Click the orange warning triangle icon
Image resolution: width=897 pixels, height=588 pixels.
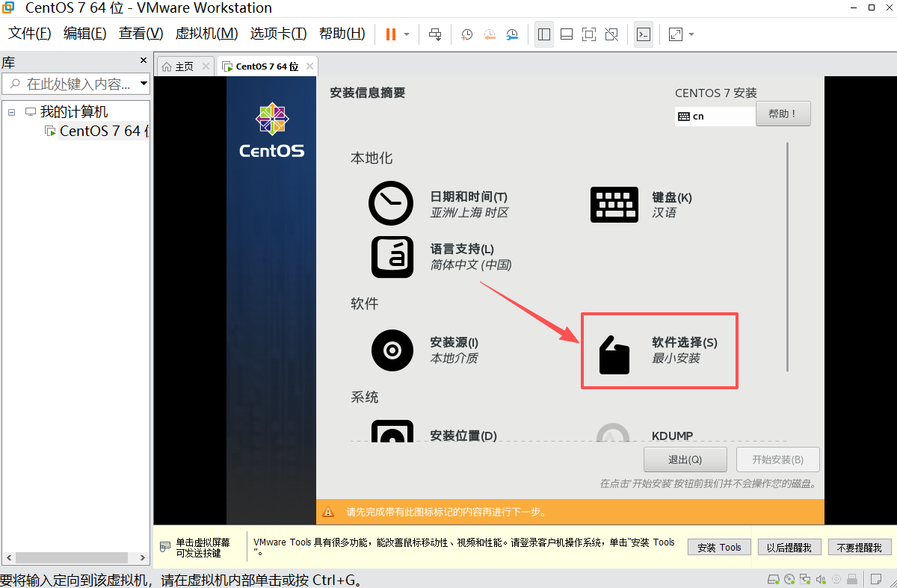click(328, 512)
